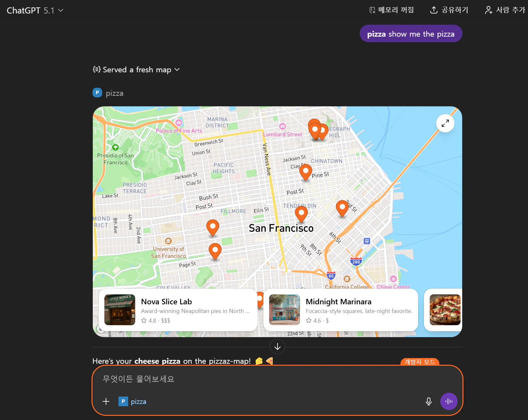This screenshot has width=528, height=420.
Task: Click the blue transit station marker on the map
Action: click(367, 241)
